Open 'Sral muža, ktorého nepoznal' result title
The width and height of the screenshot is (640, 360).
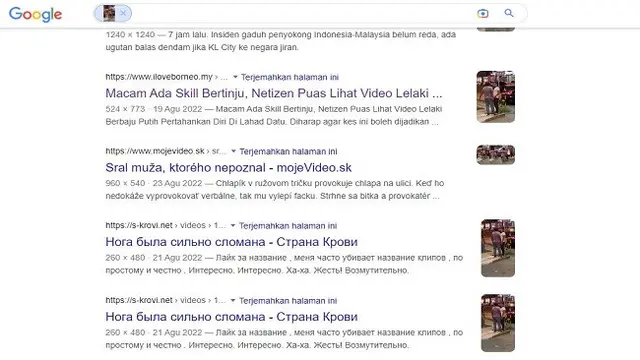(229, 167)
